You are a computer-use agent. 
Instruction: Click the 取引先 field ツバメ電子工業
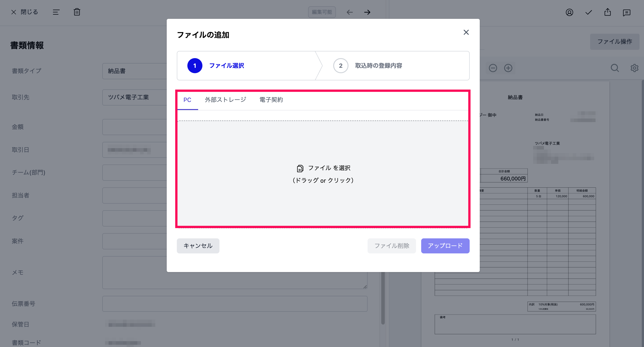click(x=134, y=97)
